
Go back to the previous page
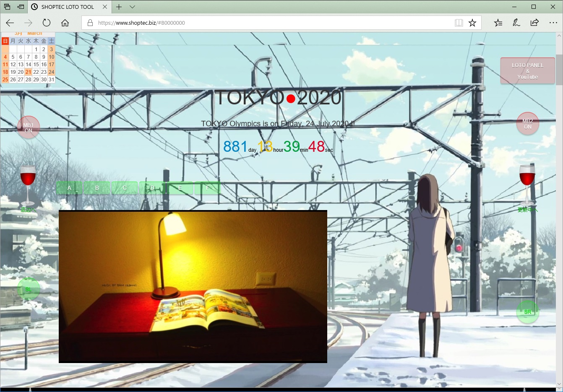[x=10, y=23]
